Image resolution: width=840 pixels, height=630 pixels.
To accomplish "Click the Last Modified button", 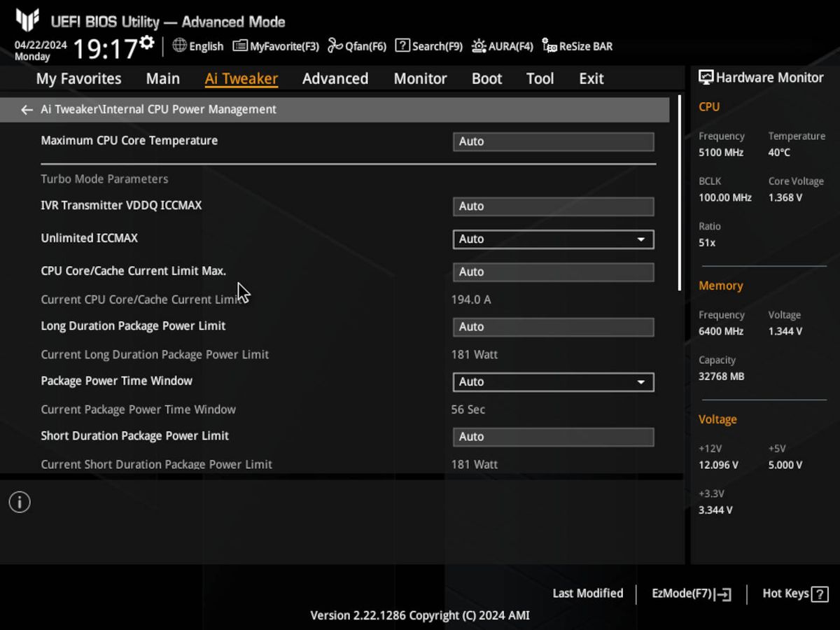I will tap(588, 593).
